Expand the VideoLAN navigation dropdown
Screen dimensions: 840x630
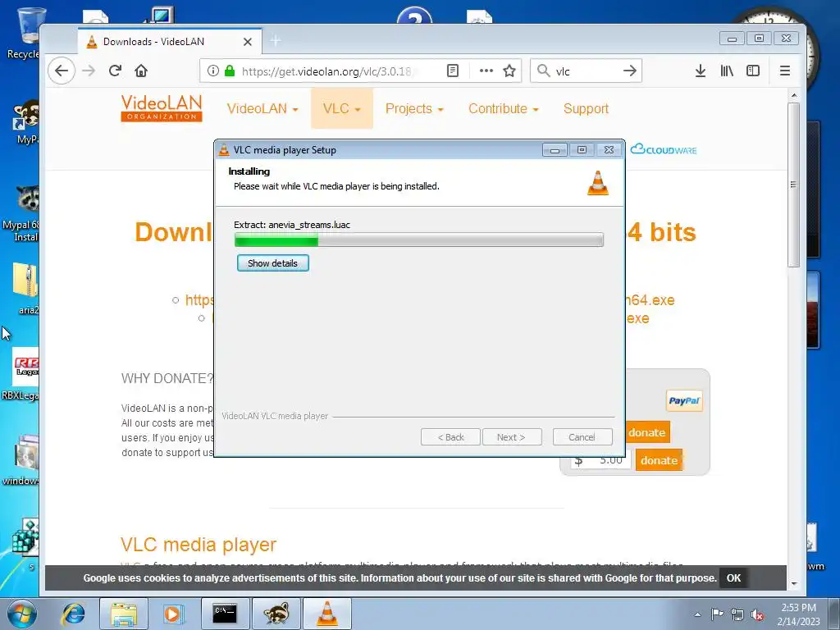coord(262,109)
